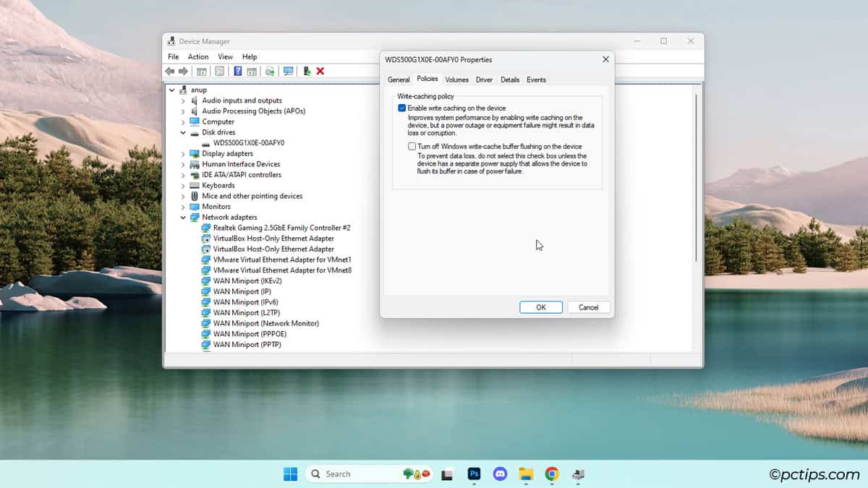Image resolution: width=868 pixels, height=488 pixels.
Task: Open Photoshop from the taskbar
Action: click(x=475, y=474)
